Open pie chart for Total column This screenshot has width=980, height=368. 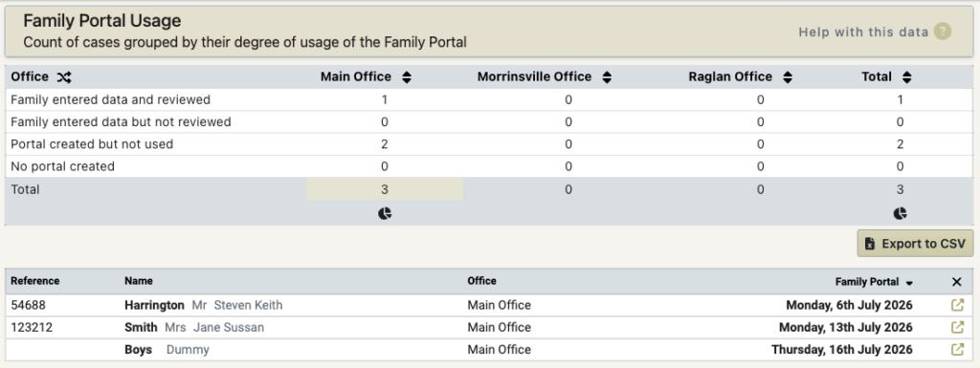click(900, 213)
